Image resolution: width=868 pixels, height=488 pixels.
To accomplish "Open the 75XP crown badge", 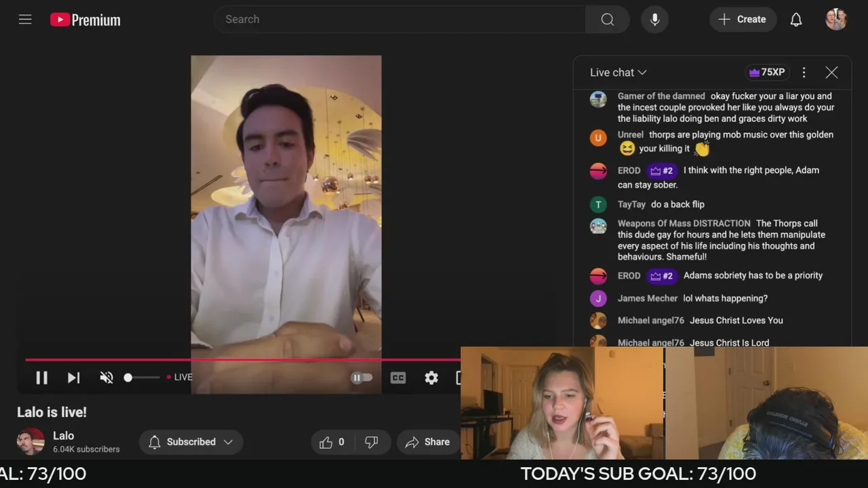I will coord(766,73).
